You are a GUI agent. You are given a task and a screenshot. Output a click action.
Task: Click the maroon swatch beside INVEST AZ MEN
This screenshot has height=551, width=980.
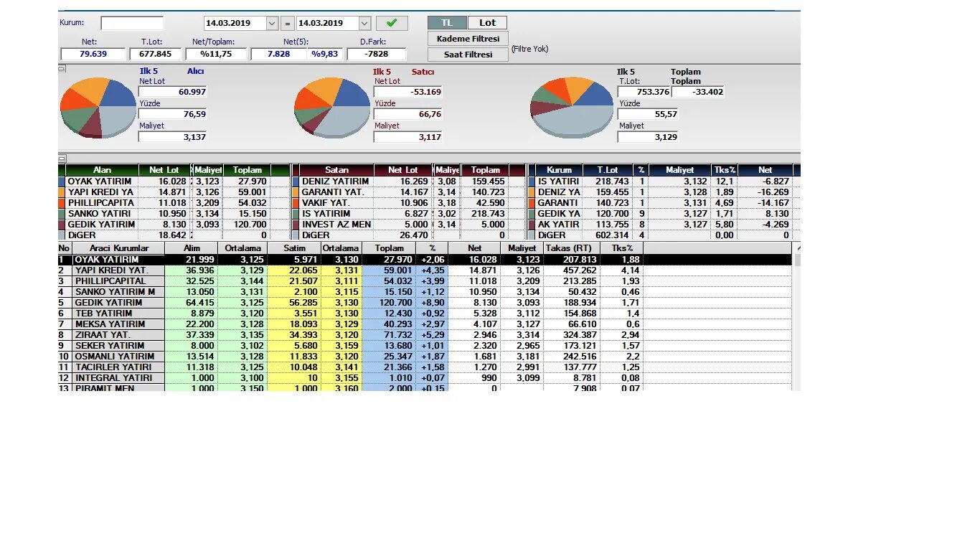tap(296, 225)
